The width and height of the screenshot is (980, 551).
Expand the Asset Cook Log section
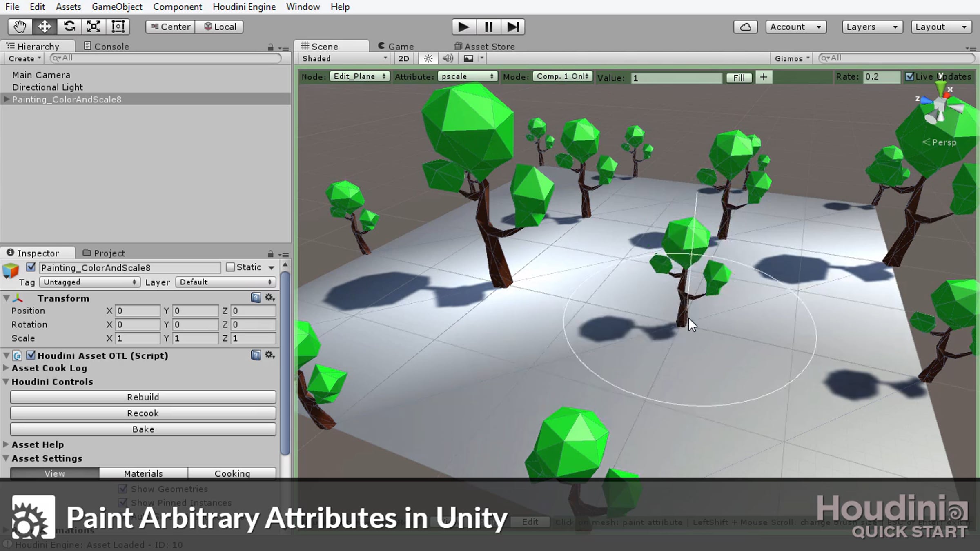click(x=6, y=368)
